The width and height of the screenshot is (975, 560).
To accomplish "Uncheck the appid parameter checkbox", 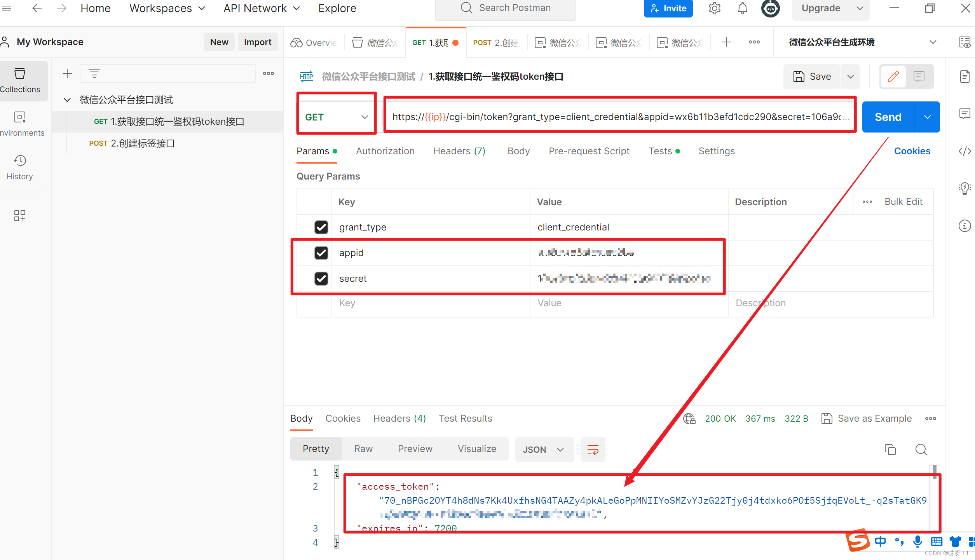I will tap(321, 253).
